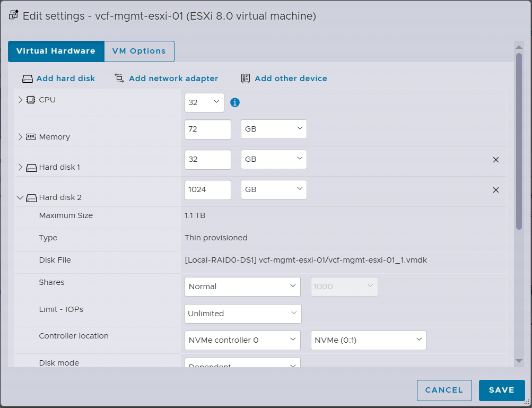
Task: Switch to the VM Options tab
Action: pos(139,51)
